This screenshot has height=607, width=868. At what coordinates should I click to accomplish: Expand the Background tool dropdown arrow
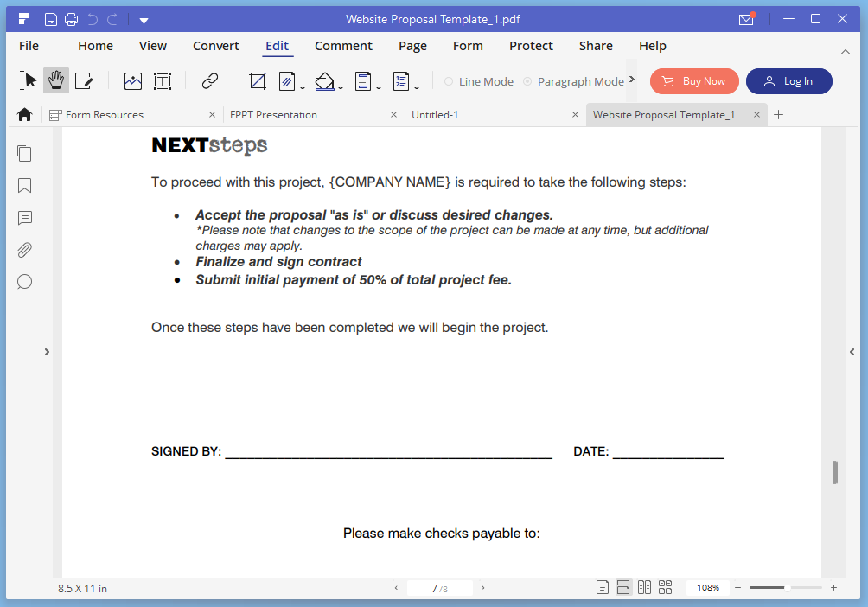tap(341, 87)
